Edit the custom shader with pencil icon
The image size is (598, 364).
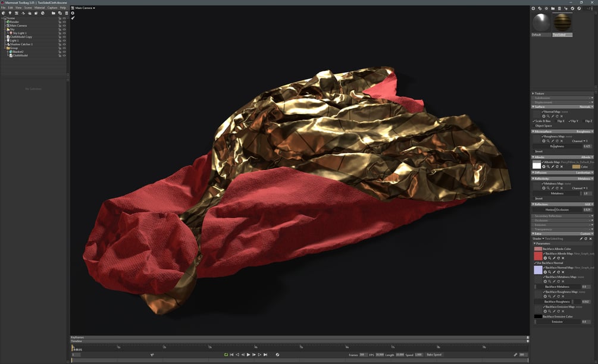(x=581, y=239)
